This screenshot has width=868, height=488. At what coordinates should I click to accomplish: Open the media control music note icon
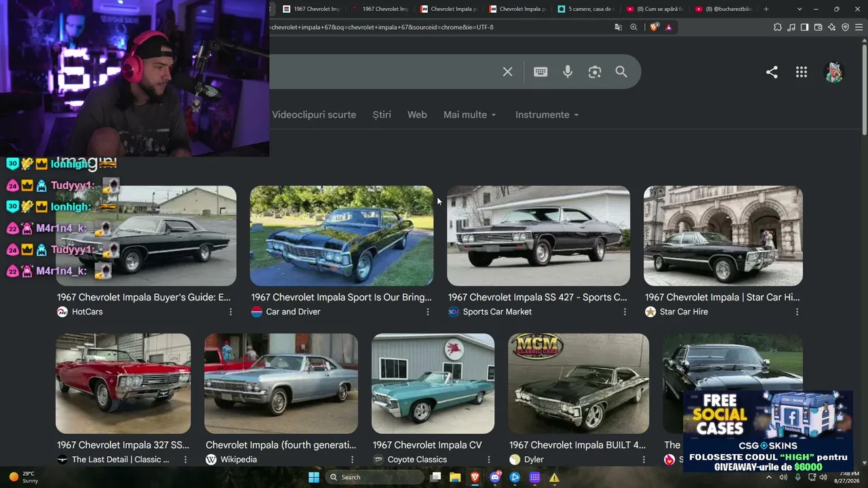pyautogui.click(x=791, y=27)
